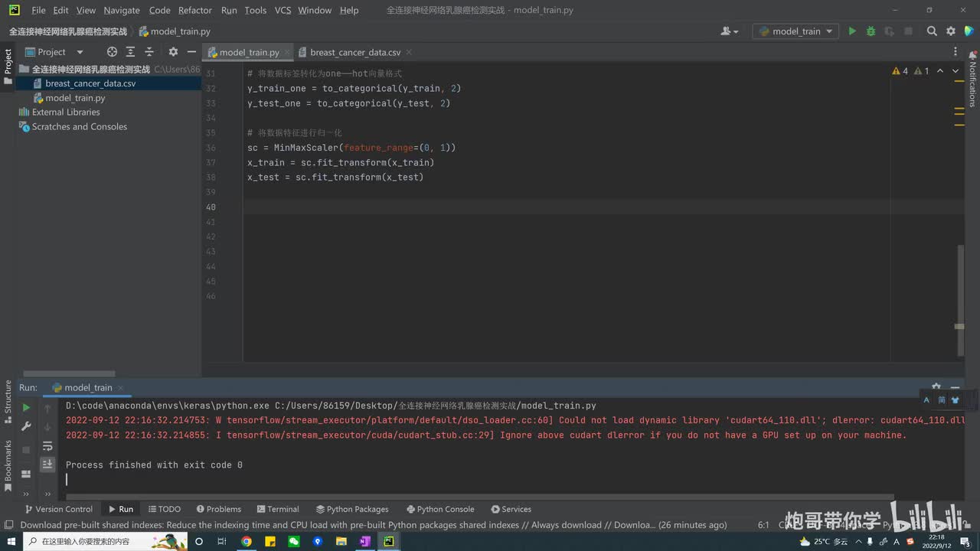
Task: Switch to model_train.py editor tab
Action: click(x=249, y=52)
